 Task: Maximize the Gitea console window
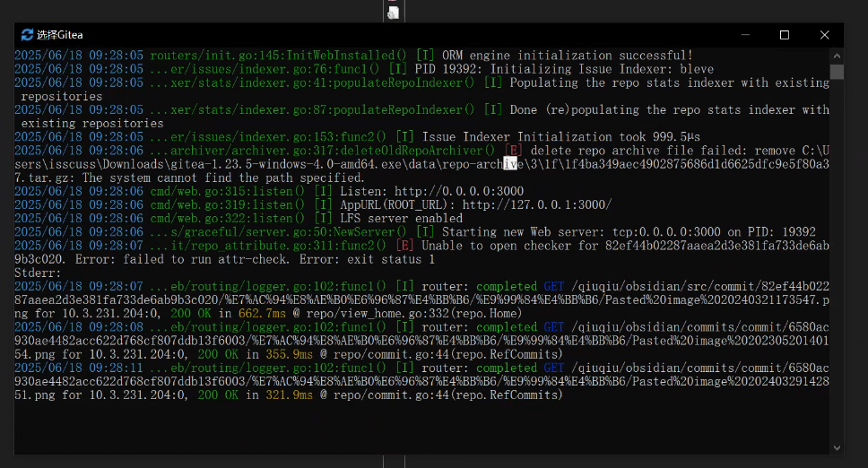tap(785, 35)
